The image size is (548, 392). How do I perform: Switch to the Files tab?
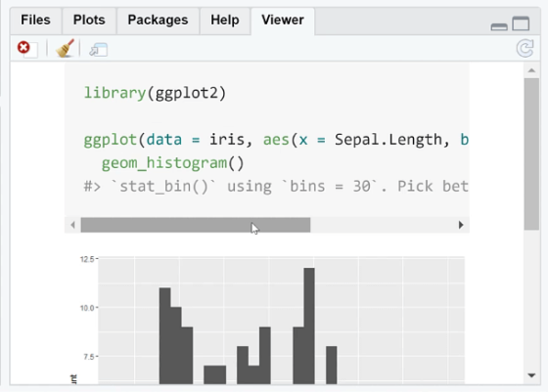click(x=35, y=20)
